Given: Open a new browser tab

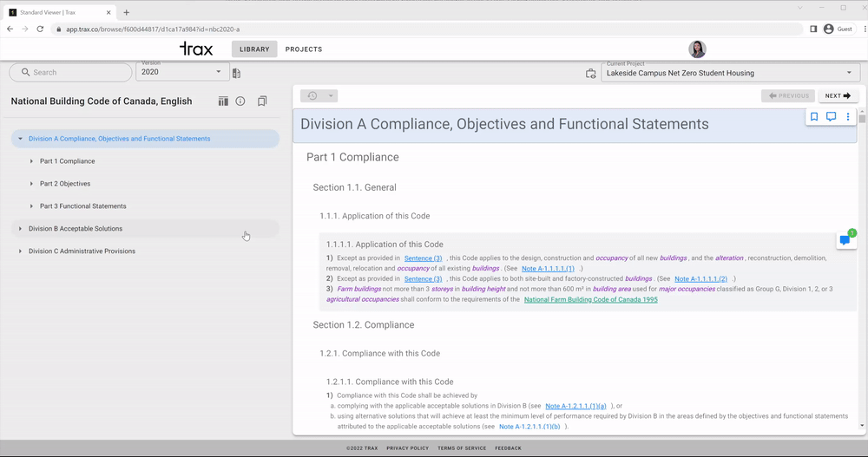Looking at the screenshot, I should (x=126, y=12).
